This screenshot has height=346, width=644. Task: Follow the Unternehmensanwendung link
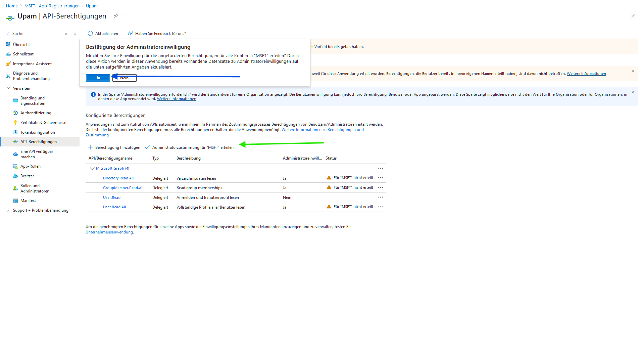(x=109, y=232)
